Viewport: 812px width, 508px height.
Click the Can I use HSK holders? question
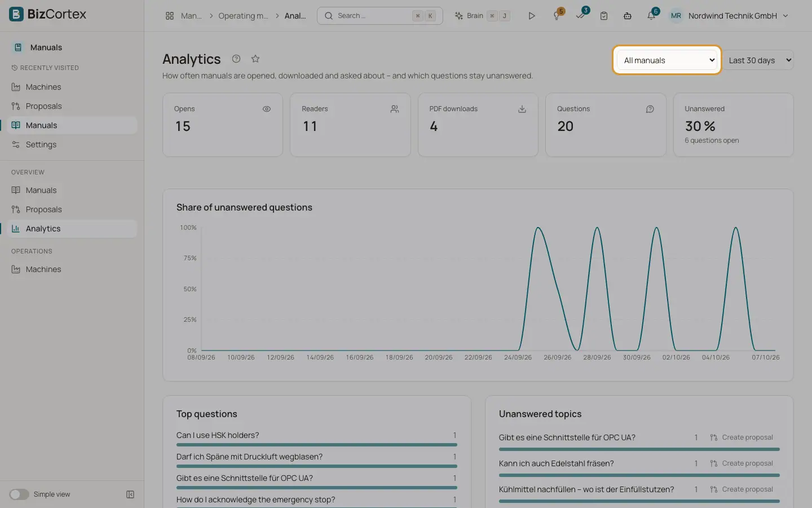pyautogui.click(x=218, y=435)
